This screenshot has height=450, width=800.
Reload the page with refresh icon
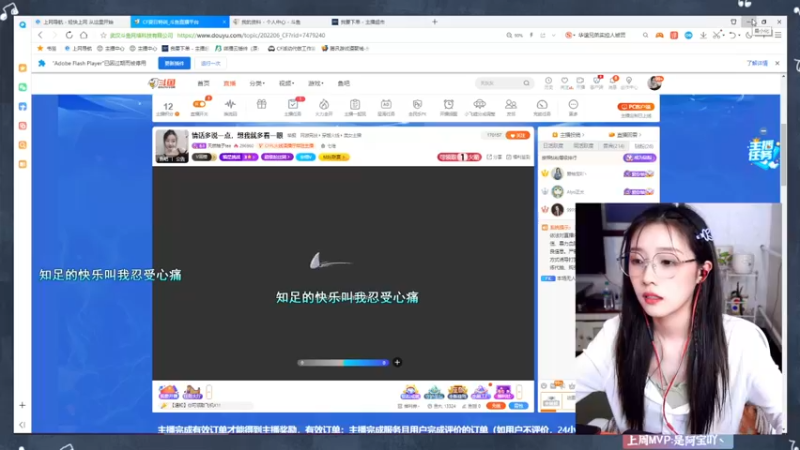(69, 35)
